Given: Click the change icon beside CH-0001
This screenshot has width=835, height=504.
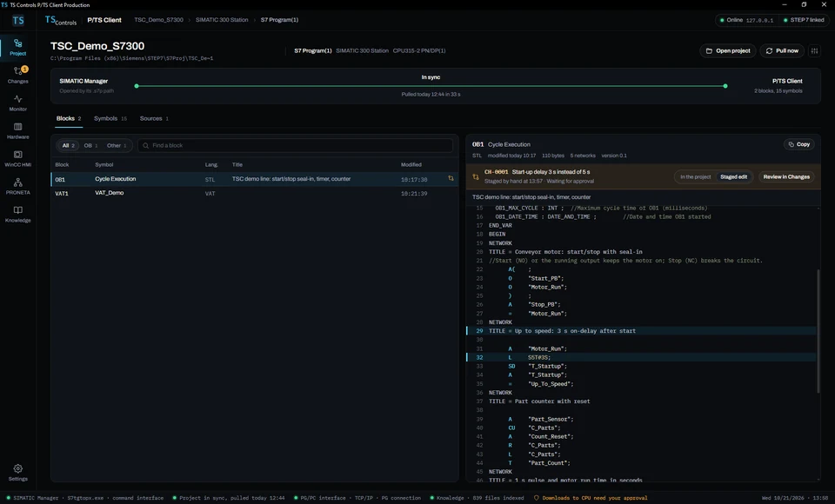Looking at the screenshot, I should tap(476, 176).
